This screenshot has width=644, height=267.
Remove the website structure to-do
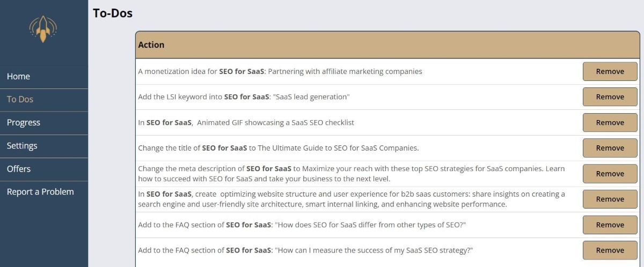tap(610, 199)
